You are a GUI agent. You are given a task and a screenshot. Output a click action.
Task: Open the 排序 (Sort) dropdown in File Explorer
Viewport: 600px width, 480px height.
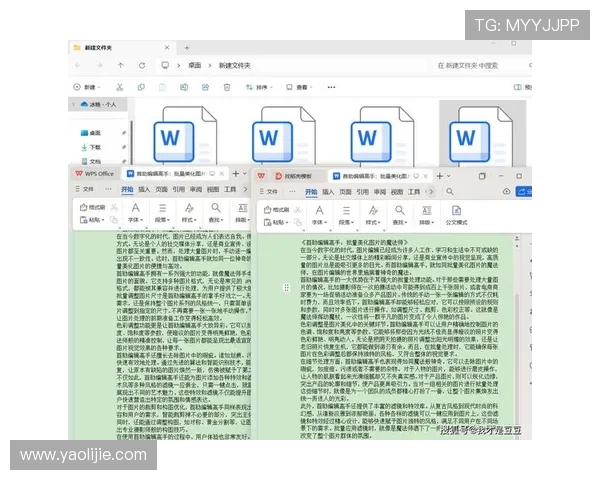(x=259, y=87)
